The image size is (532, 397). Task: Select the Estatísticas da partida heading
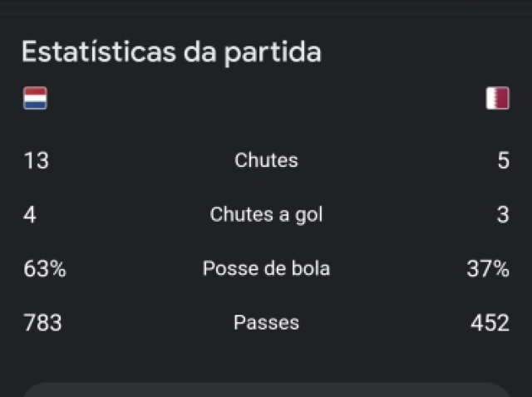click(172, 52)
